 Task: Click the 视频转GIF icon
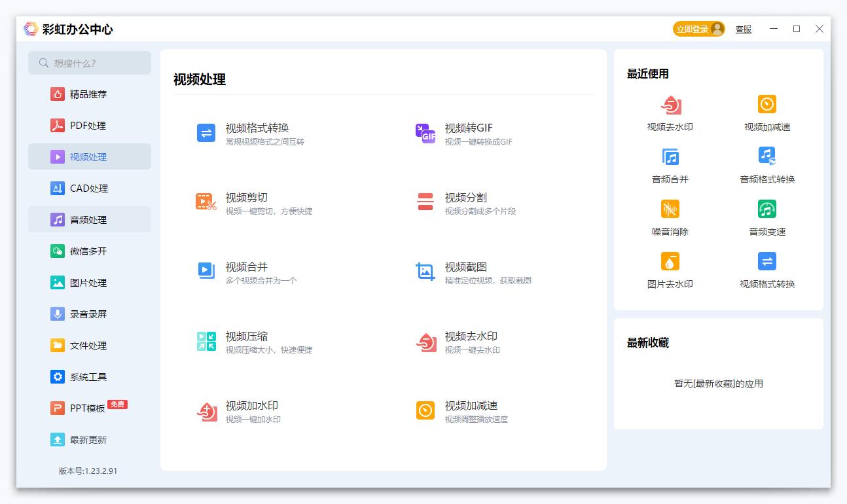[425, 134]
